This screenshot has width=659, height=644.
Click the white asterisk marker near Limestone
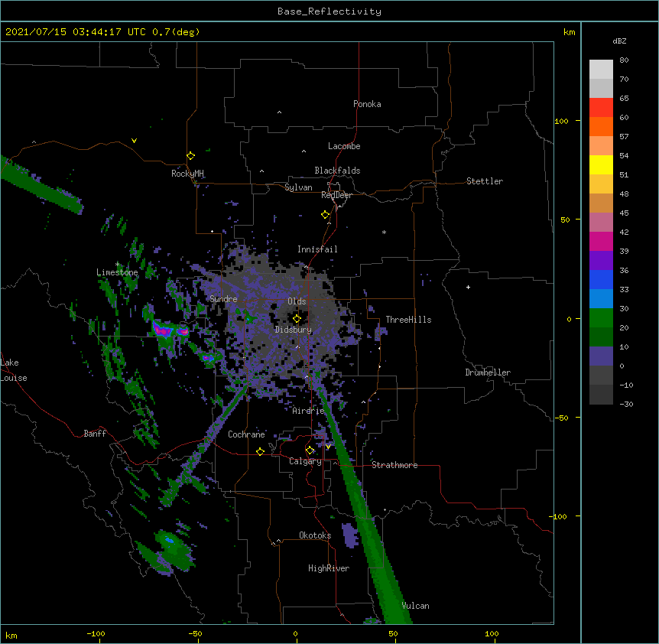pyautogui.click(x=117, y=264)
